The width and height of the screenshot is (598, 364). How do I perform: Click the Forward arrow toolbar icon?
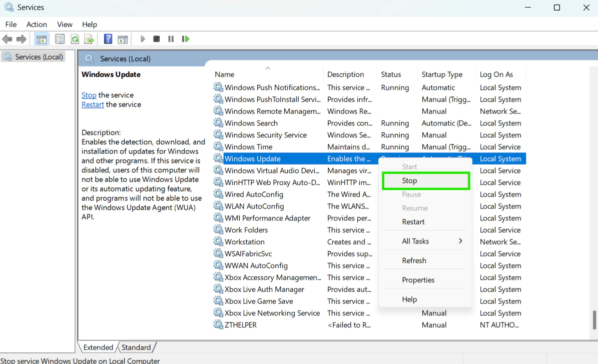[22, 39]
